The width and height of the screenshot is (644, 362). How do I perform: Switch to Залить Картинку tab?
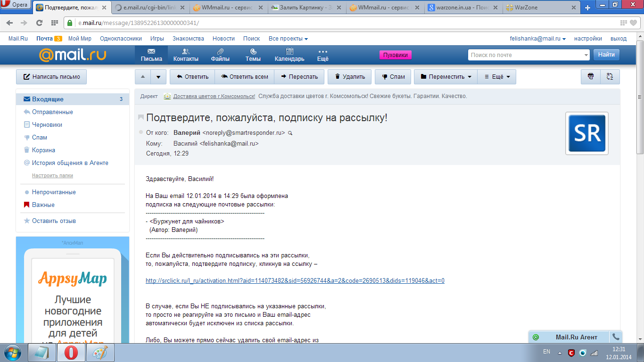pos(306,8)
